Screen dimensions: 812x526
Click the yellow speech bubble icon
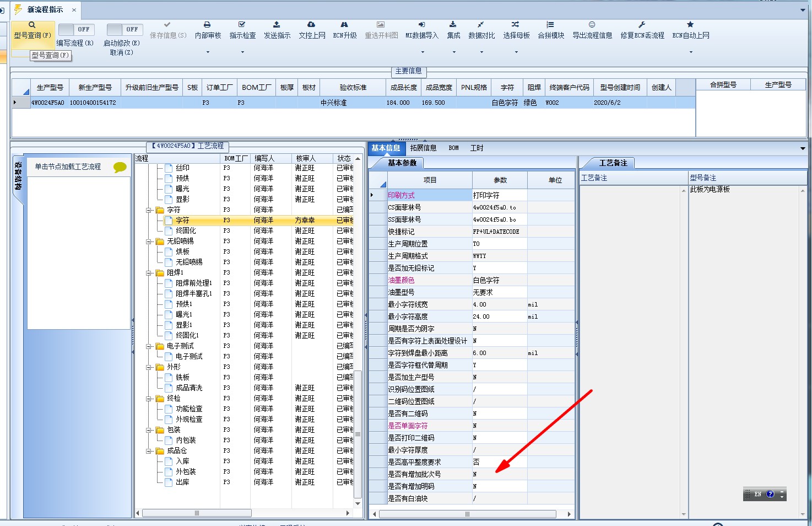pyautogui.click(x=120, y=167)
